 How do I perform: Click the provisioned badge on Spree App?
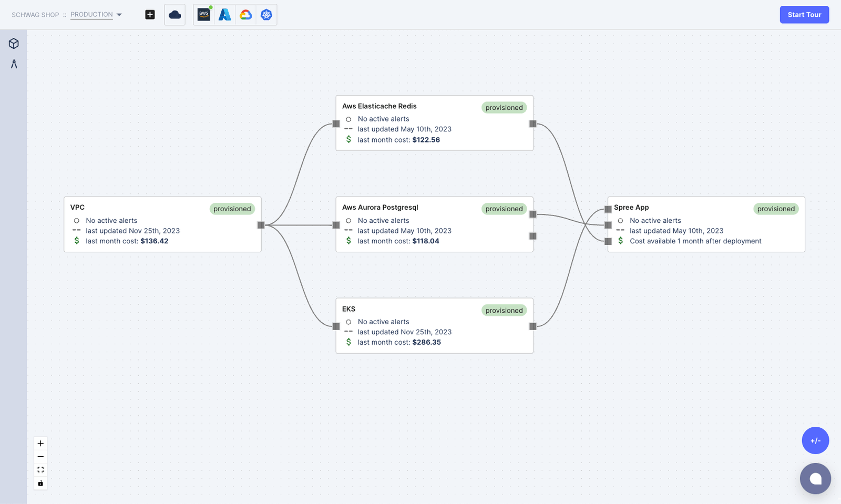pyautogui.click(x=776, y=209)
